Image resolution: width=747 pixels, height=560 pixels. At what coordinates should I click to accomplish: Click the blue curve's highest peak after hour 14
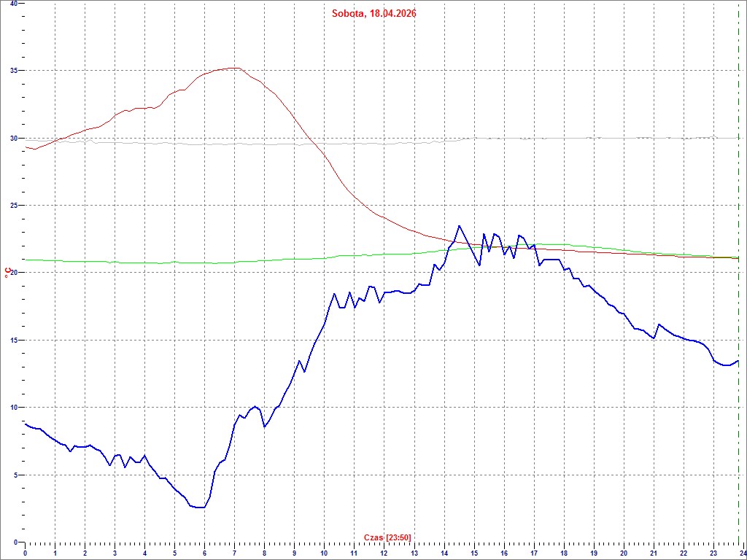[x=459, y=226]
